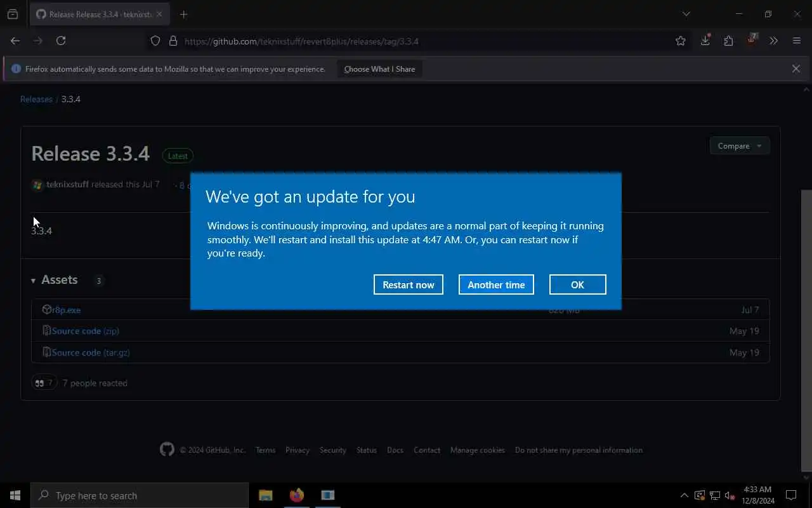Screen dimensions: 812x508
Task: Click the network tray icon
Action: [x=715, y=495]
